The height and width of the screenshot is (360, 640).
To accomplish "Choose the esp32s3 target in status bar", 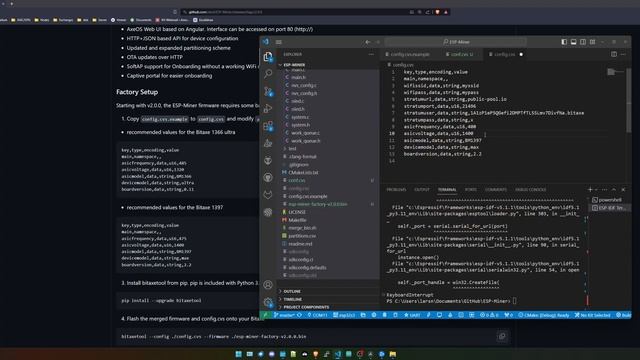I will 344,315.
